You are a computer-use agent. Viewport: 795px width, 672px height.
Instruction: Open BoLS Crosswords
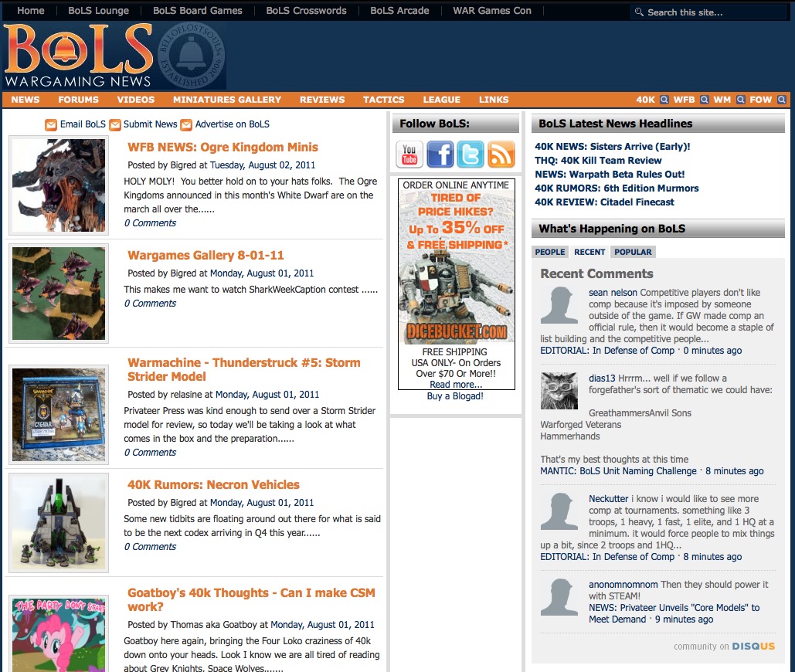(x=306, y=11)
